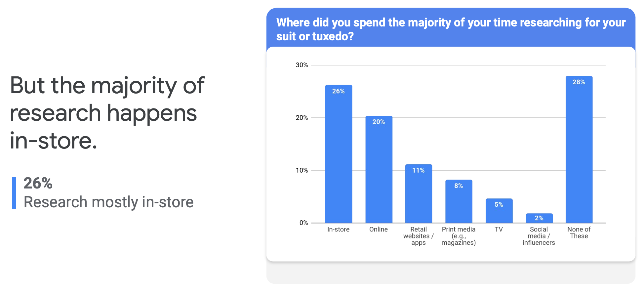Click the In-store 26% bar
Screen dimensions: 644x291
click(339, 154)
